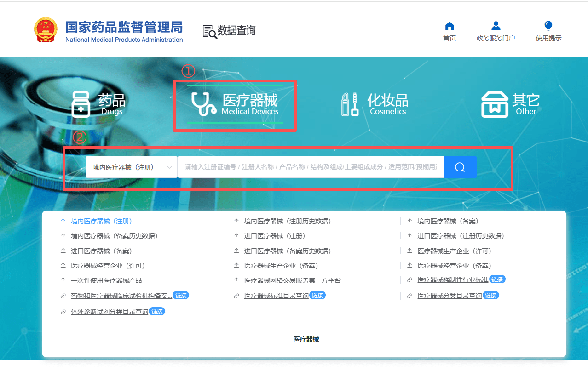Select 进口医疗器械（注册） category

click(274, 236)
